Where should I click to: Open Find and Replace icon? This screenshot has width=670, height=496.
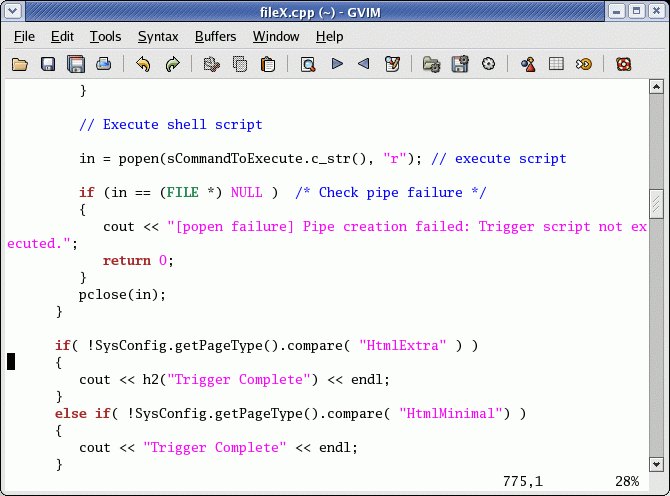coord(308,65)
